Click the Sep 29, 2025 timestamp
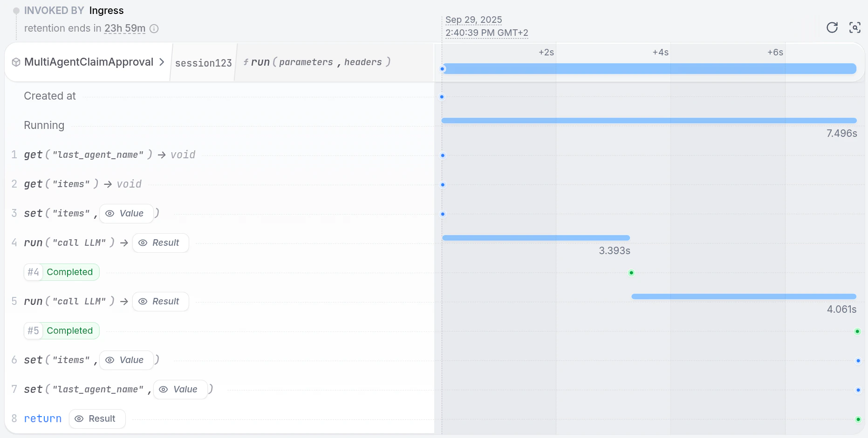 point(473,20)
